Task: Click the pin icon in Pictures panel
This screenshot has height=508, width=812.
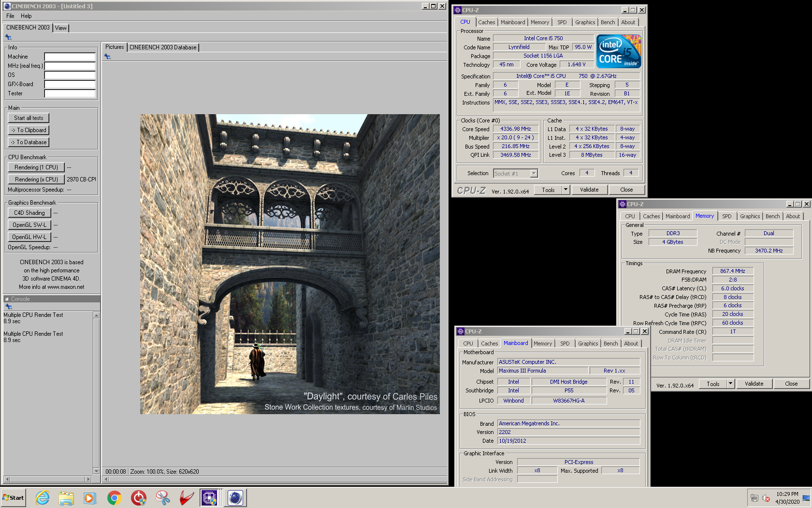Action: (x=107, y=57)
